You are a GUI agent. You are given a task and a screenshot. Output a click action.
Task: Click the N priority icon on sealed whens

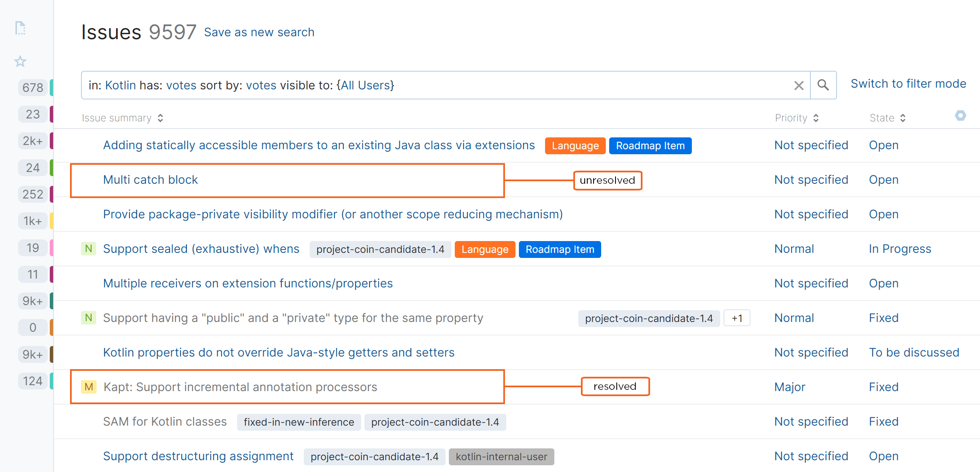89,249
